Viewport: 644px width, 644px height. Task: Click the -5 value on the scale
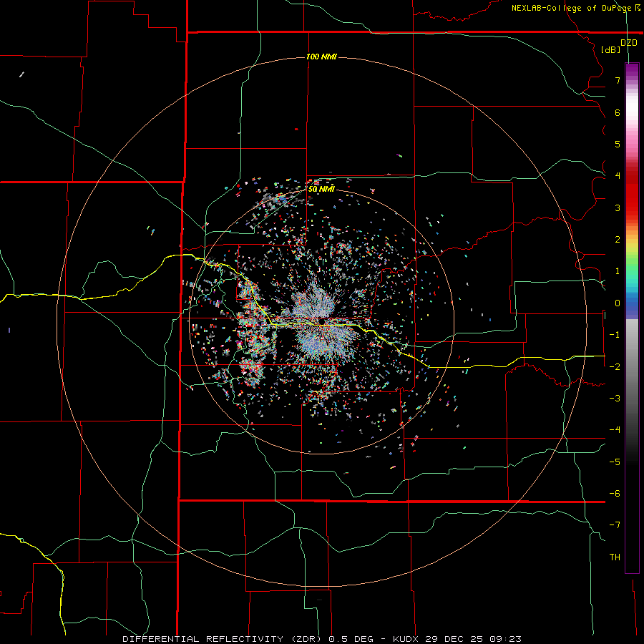615,462
